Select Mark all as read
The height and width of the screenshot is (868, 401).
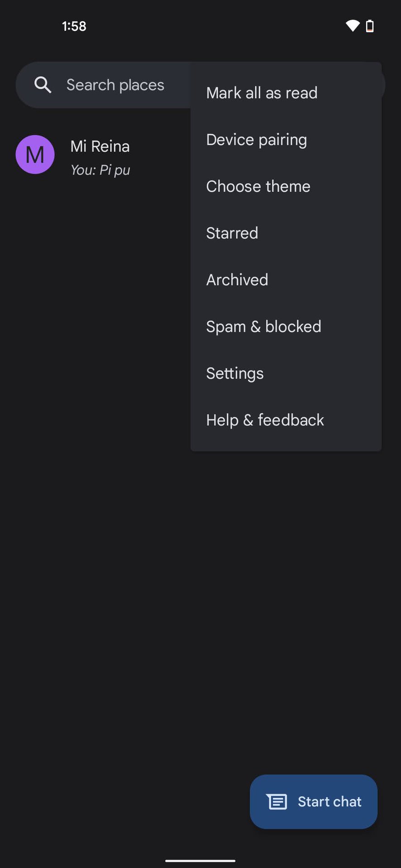coord(262,93)
